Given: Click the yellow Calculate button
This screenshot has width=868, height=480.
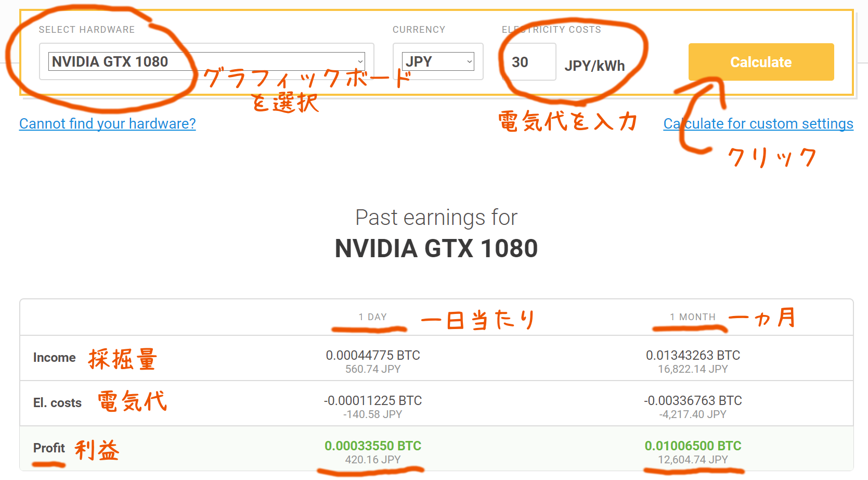Looking at the screenshot, I should coord(761,62).
